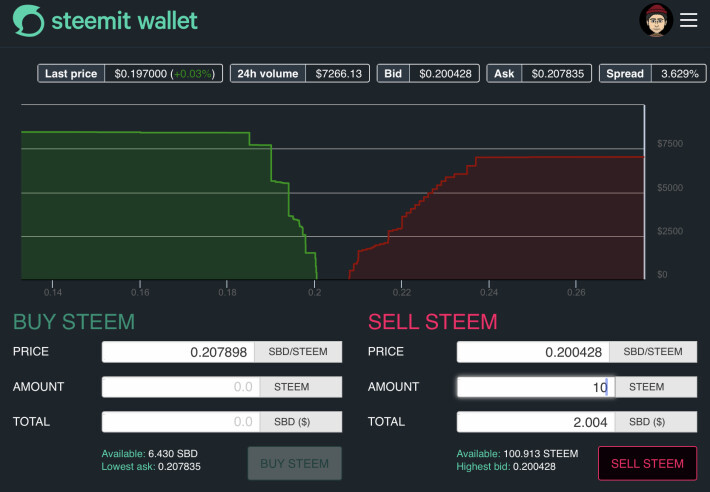Click SBD/STEEM unit beside buy price

coord(298,352)
